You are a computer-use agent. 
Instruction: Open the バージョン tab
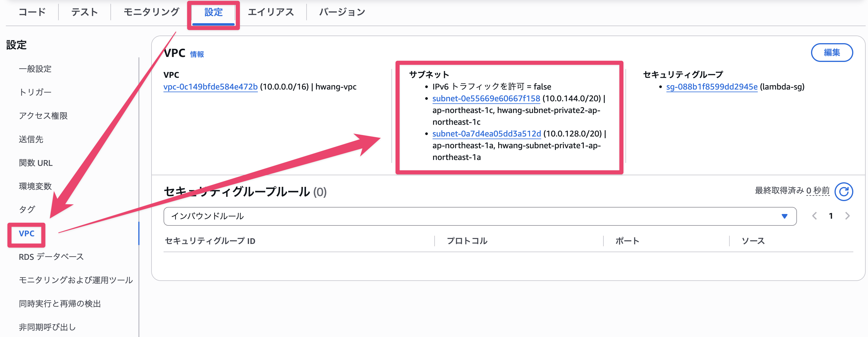tap(342, 12)
